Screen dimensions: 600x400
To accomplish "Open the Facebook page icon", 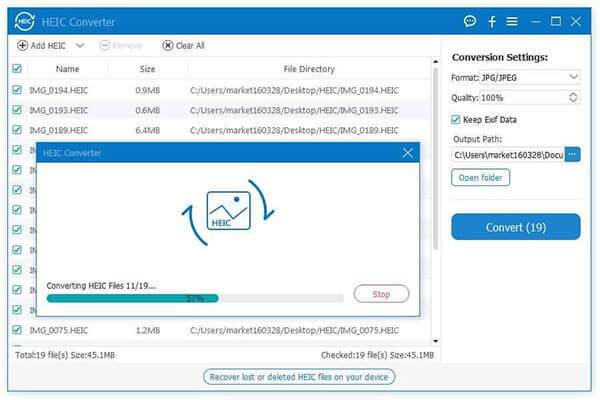I will coord(492,21).
